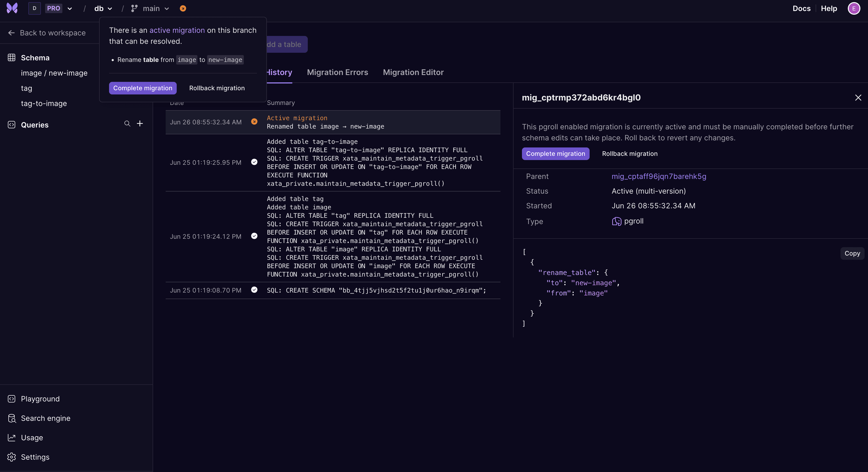The image size is (868, 472).
Task: Open the Schema section
Action: 35,58
